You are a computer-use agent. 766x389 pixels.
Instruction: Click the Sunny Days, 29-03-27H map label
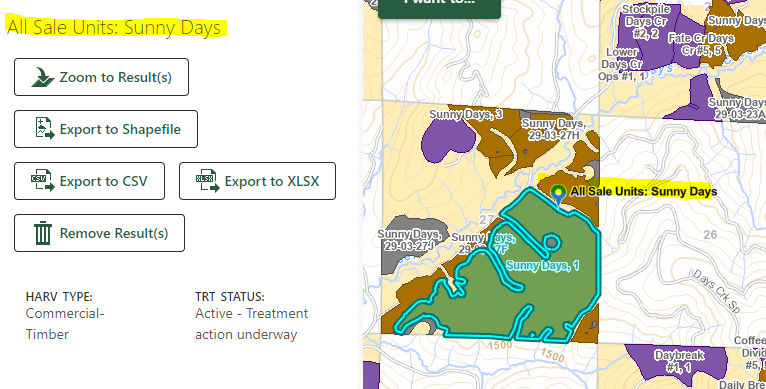point(553,130)
